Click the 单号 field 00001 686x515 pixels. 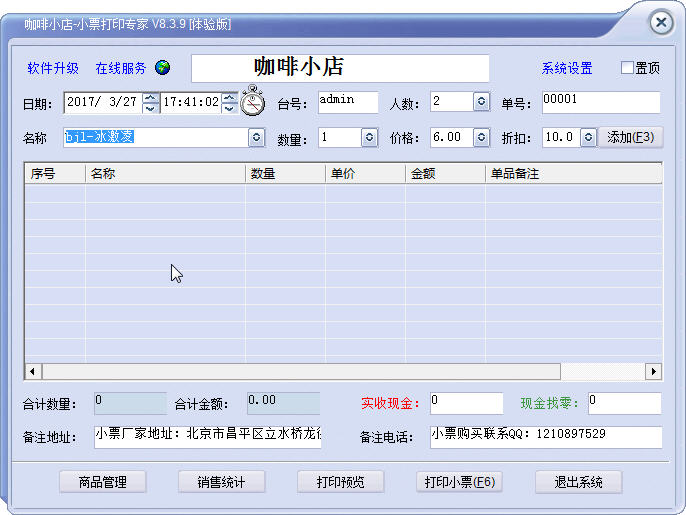pyautogui.click(x=601, y=102)
